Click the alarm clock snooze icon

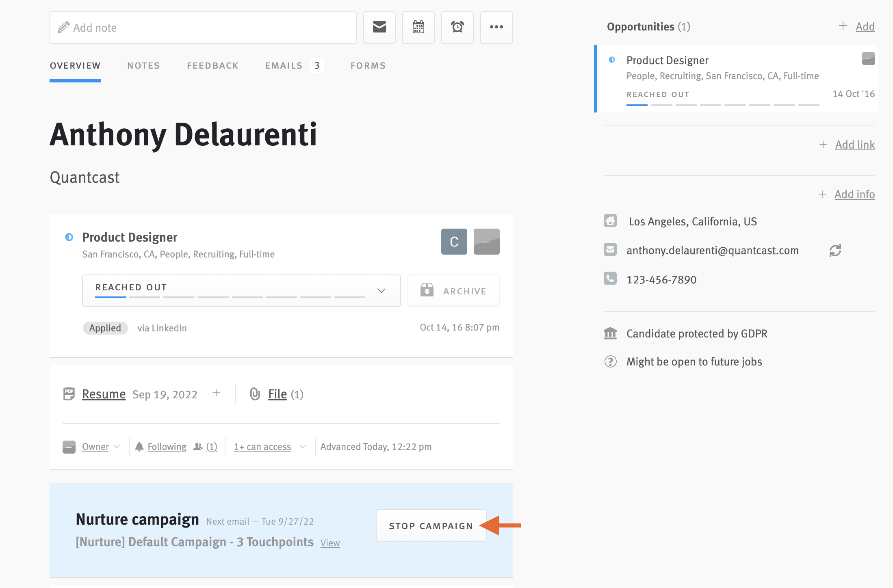tap(457, 27)
